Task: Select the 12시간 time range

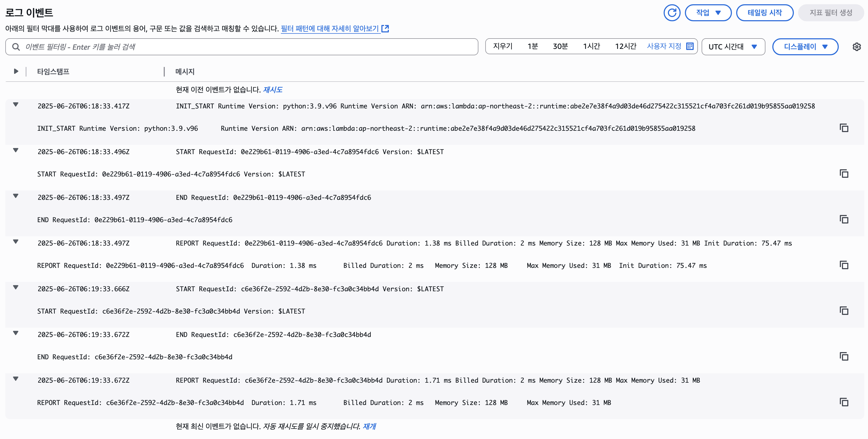Action: point(626,47)
